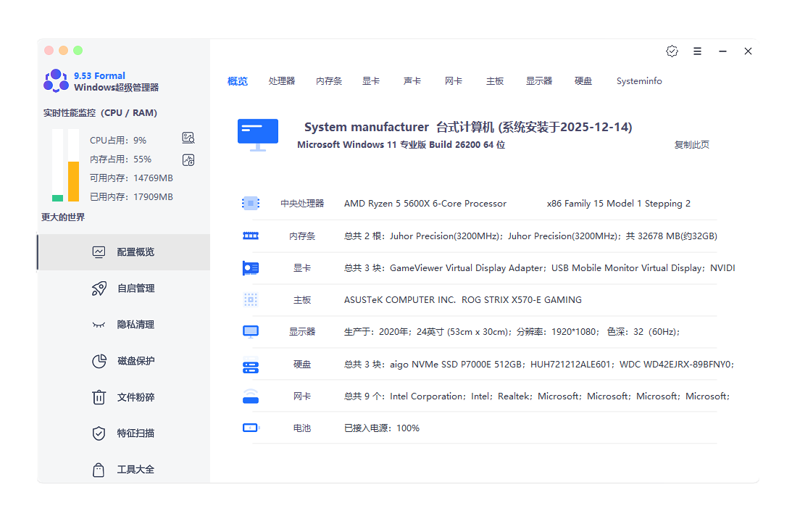Click the graphics card row icon
792x532 pixels.
coord(251,268)
